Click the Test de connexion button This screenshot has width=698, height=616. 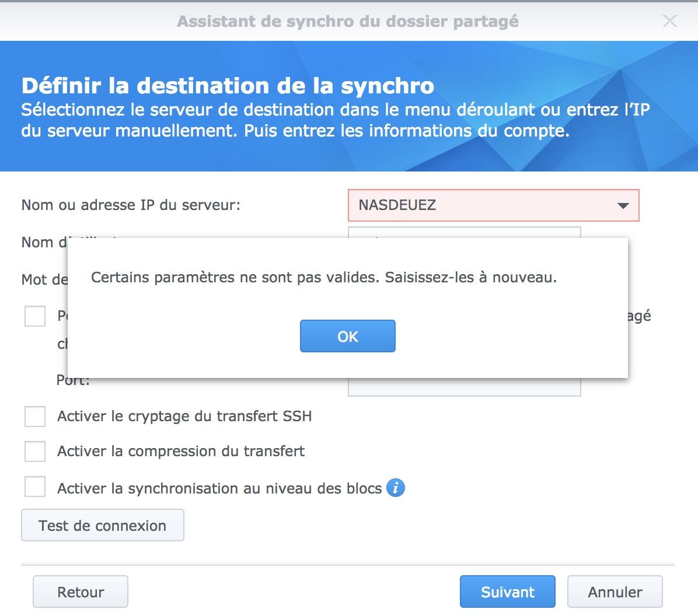click(103, 526)
